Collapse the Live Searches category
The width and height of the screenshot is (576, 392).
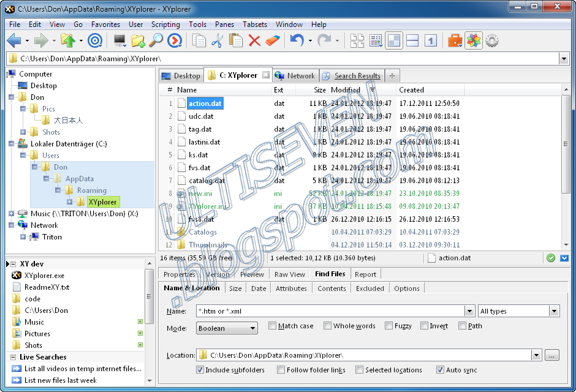pos(13,357)
